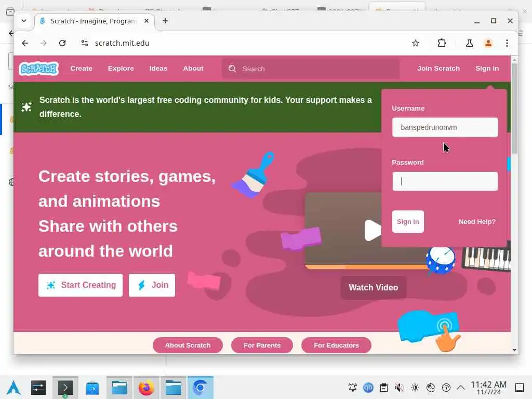Click the page scrollbar up arrow
The image size is (532, 399).
pyautogui.click(x=515, y=60)
